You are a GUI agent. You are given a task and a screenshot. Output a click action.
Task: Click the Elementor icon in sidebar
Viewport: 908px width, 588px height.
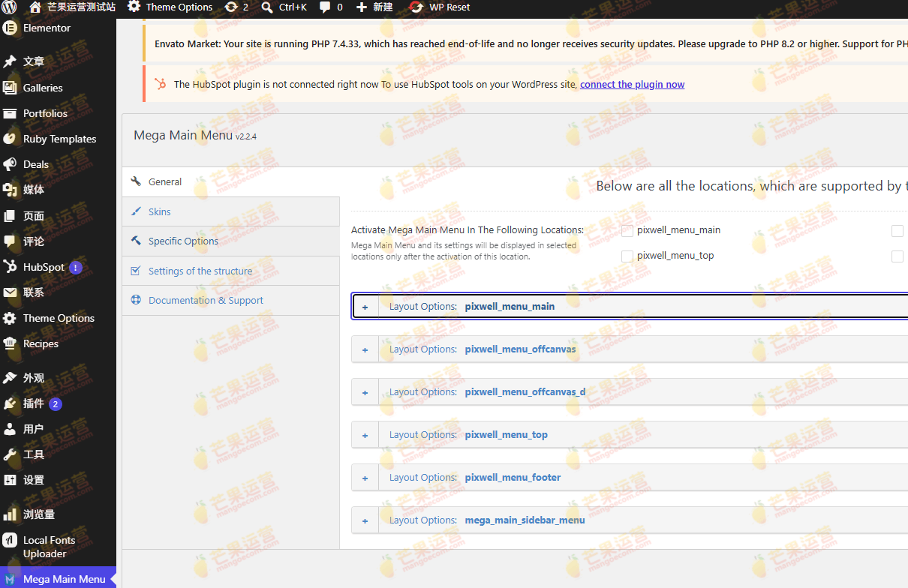click(x=10, y=28)
